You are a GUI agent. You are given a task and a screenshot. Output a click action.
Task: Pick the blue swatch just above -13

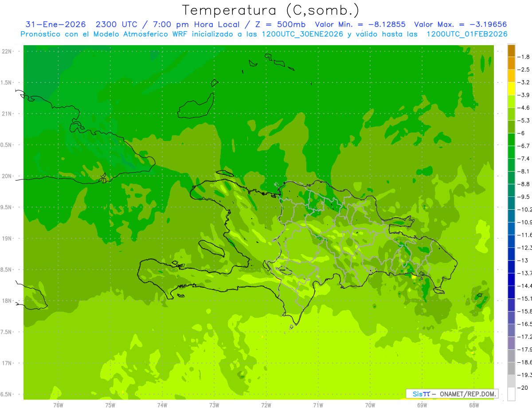point(511,254)
